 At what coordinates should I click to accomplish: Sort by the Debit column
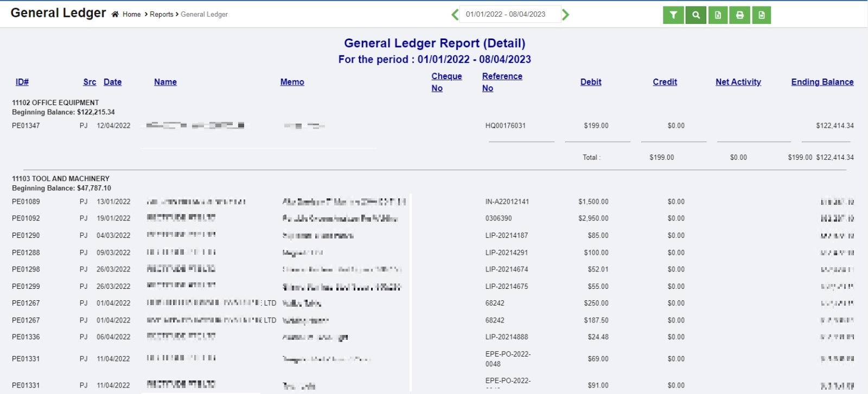(x=591, y=82)
